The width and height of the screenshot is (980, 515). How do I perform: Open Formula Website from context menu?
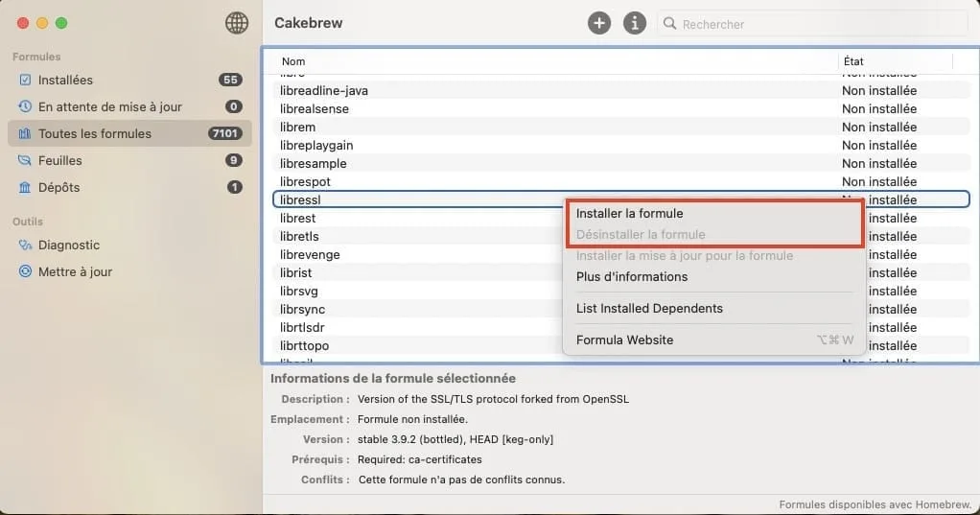713,340
